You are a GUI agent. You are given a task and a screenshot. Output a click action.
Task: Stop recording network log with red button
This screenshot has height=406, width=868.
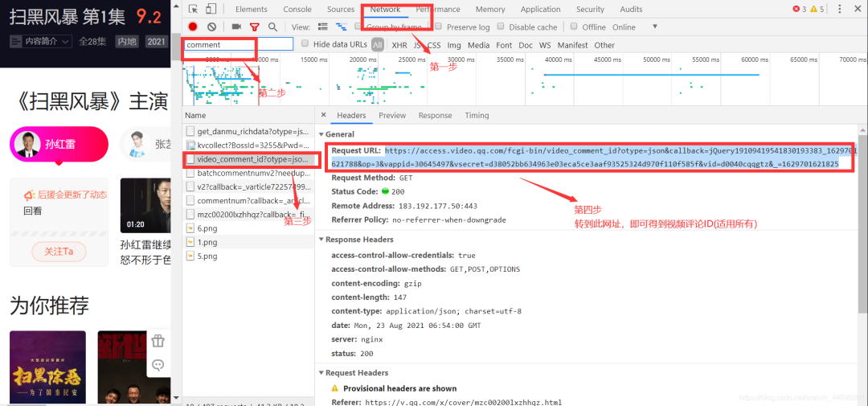point(193,27)
